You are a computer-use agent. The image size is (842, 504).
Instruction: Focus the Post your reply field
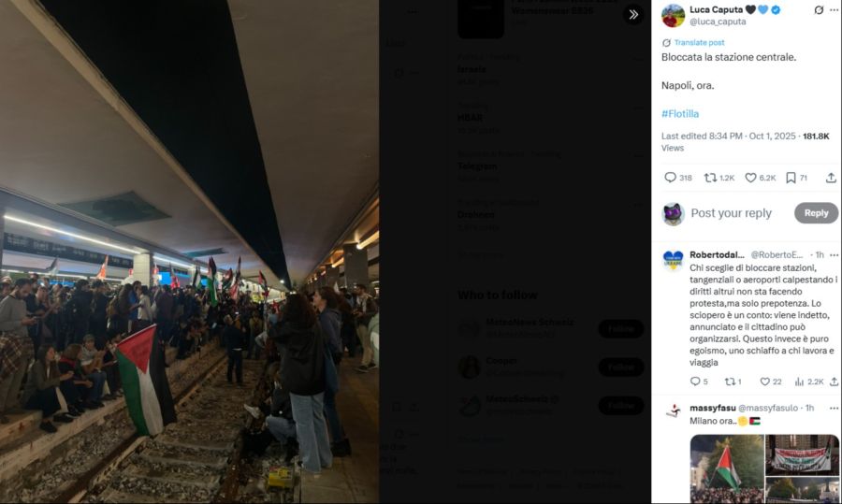click(x=732, y=213)
